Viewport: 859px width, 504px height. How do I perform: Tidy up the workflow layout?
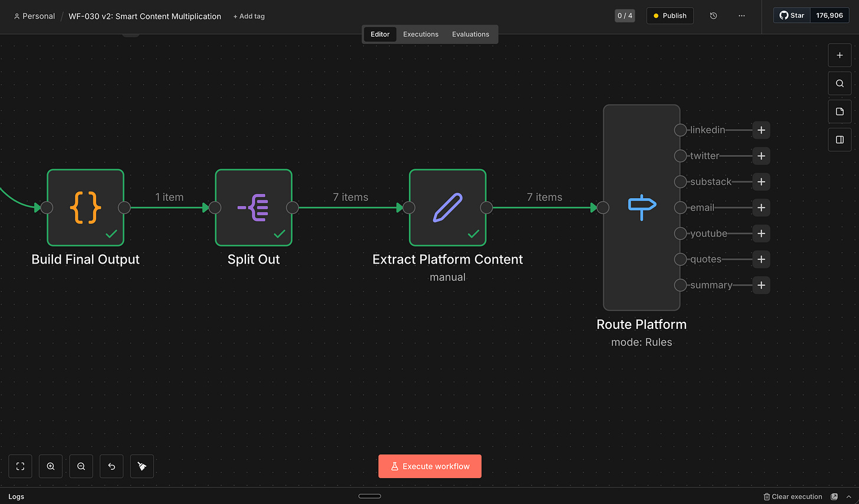tap(142, 466)
